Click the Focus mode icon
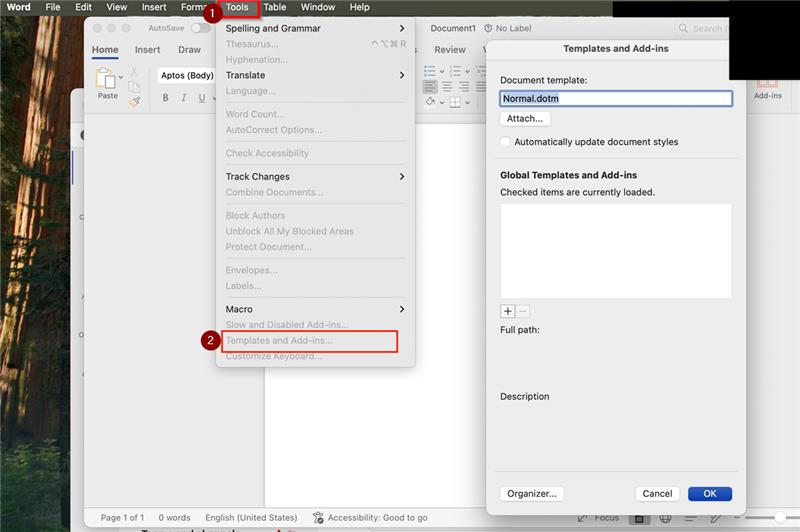The width and height of the screenshot is (800, 532). pyautogui.click(x=582, y=518)
